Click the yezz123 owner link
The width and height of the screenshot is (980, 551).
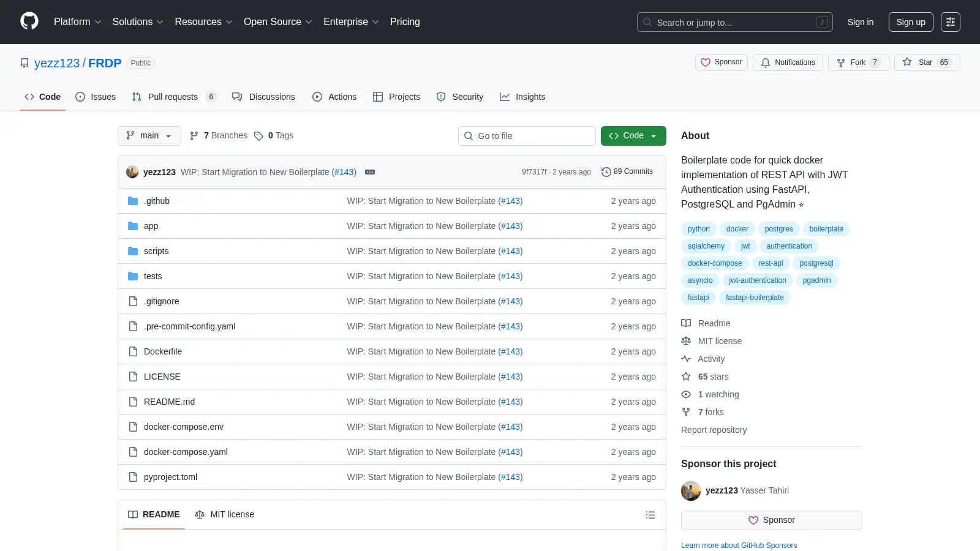pos(57,63)
